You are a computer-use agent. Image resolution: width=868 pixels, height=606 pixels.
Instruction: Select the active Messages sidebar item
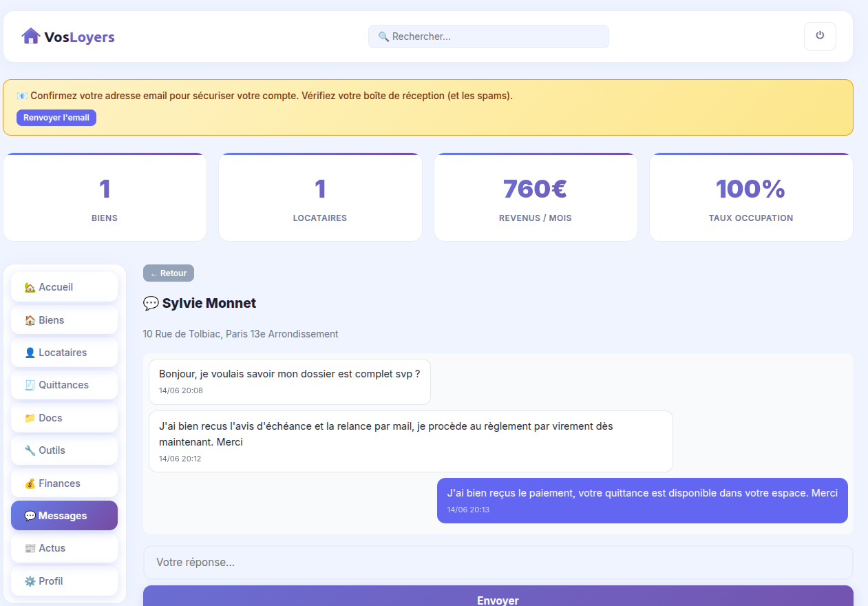[x=64, y=516]
